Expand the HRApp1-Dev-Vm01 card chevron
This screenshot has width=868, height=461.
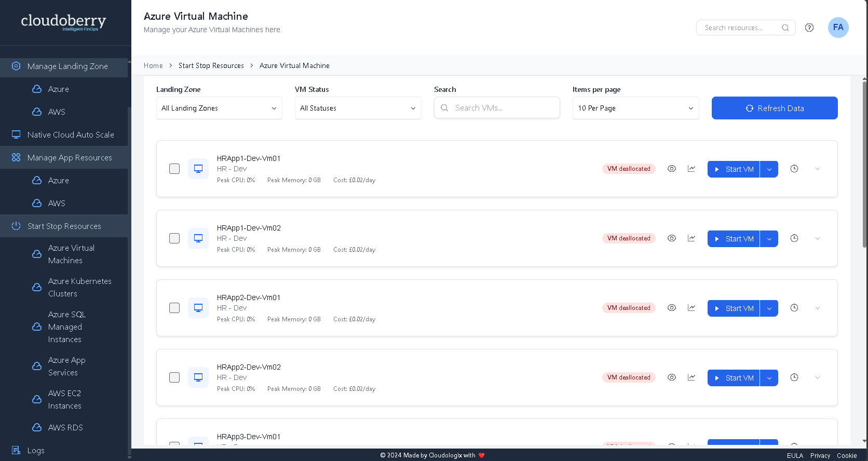tap(818, 169)
